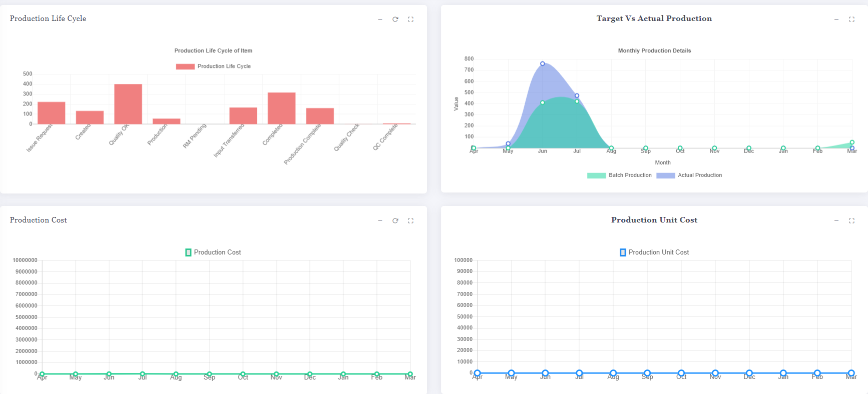Image resolution: width=868 pixels, height=394 pixels.
Task: Click the Created bar
Action: click(90, 117)
